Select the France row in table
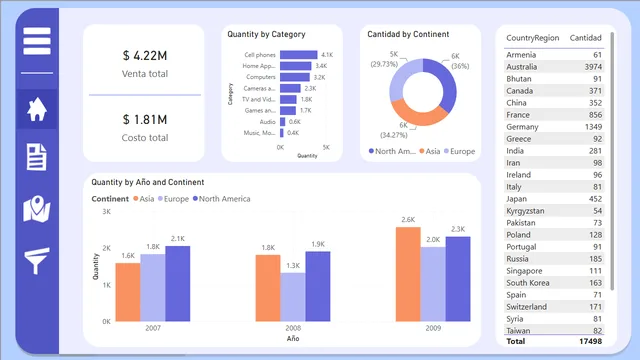Viewport: 640px width, 360px height. pos(554,115)
